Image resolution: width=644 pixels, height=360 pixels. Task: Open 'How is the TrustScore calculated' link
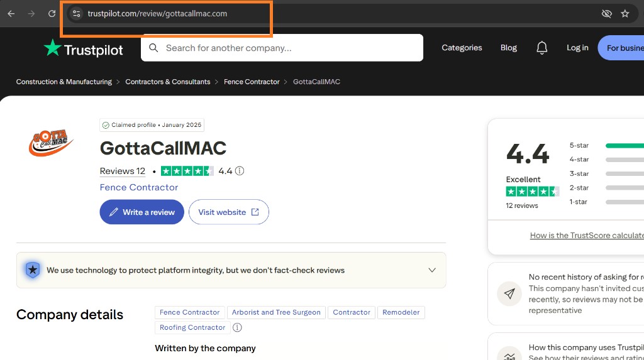coord(587,235)
